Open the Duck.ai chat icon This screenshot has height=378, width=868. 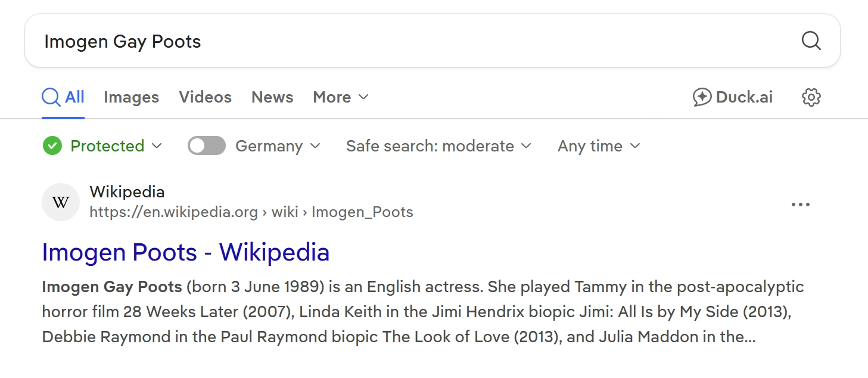tap(702, 97)
